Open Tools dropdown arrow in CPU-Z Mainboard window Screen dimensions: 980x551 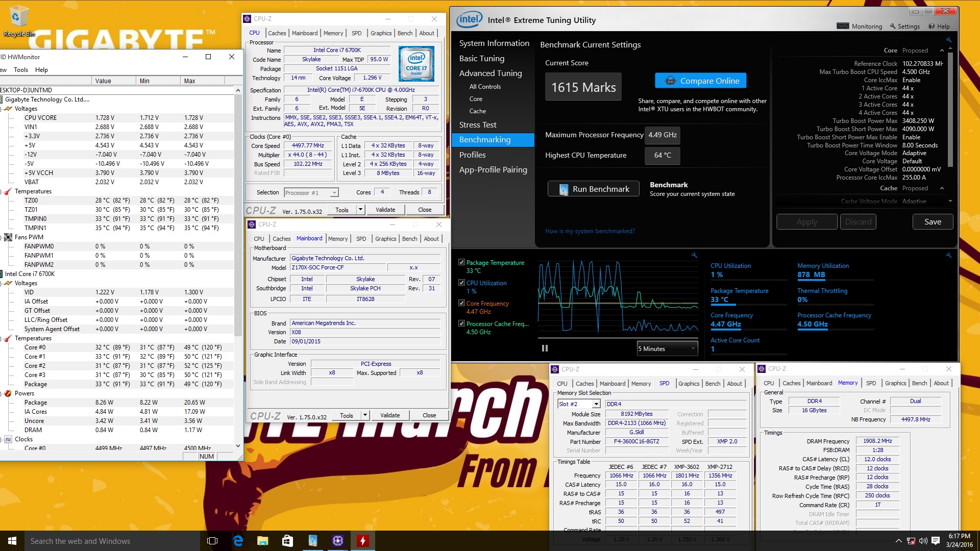pyautogui.click(x=365, y=415)
